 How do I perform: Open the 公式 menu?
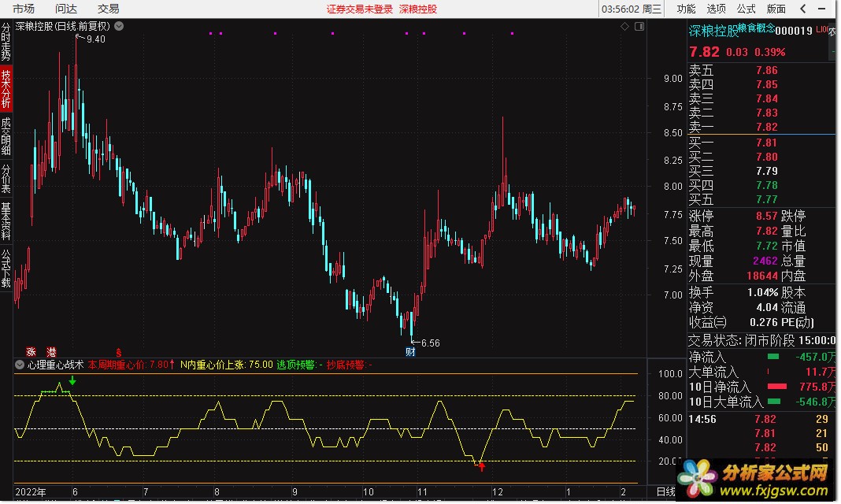coord(746,9)
